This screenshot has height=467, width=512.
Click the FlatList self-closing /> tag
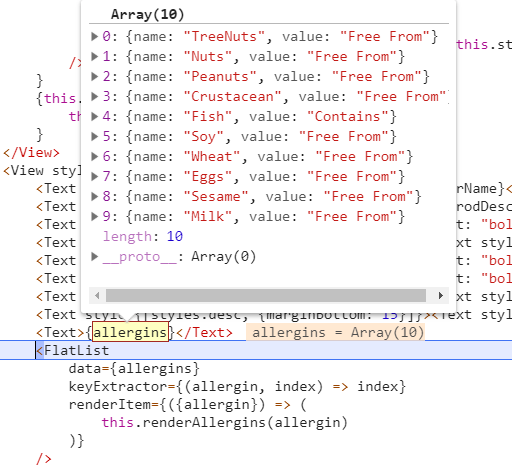click(44, 458)
